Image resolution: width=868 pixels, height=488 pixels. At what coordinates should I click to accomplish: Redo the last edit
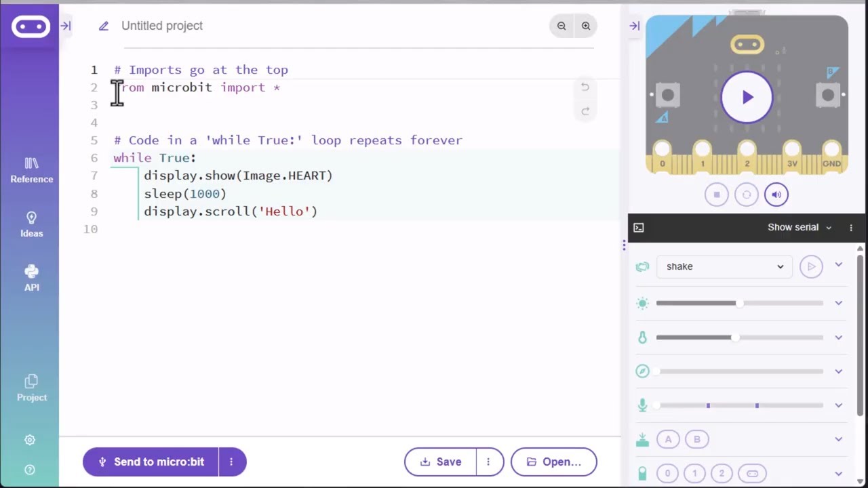tap(585, 111)
